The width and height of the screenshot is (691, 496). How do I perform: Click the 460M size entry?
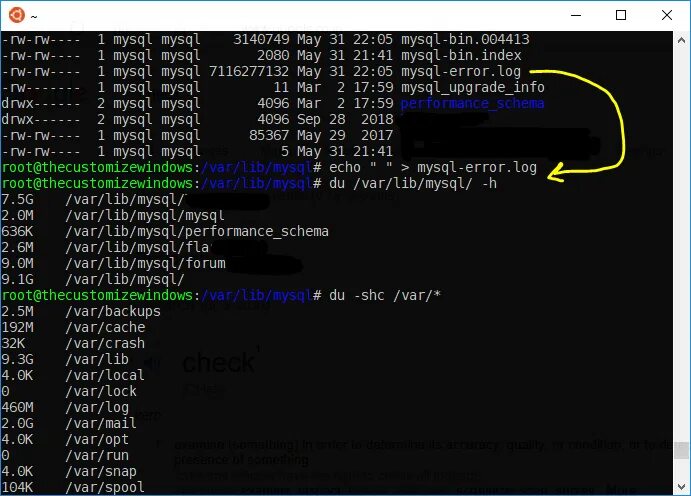(17, 407)
